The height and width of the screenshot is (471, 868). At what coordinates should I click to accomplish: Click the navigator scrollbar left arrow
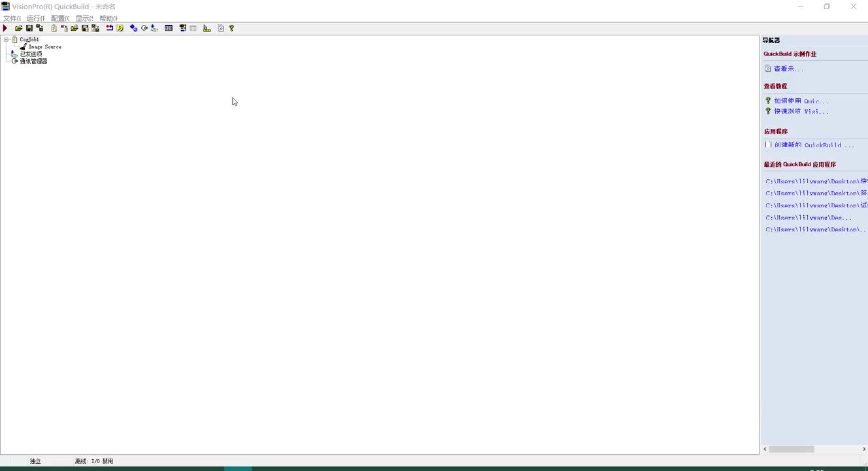click(x=765, y=449)
